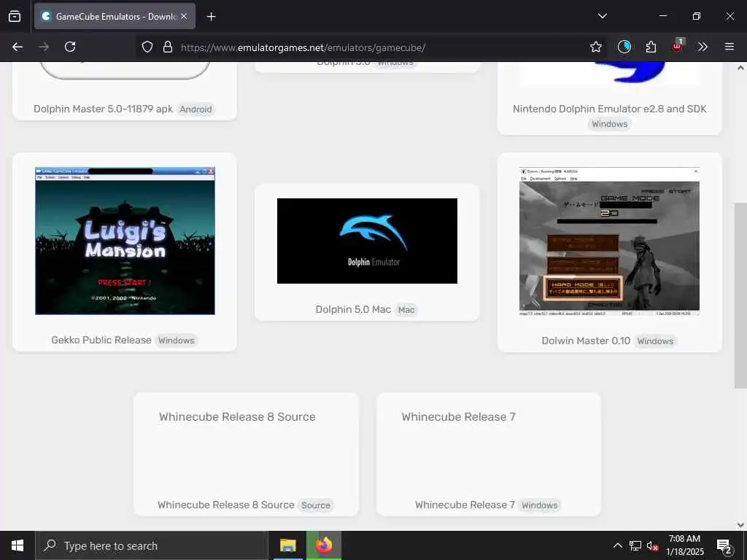Image resolution: width=747 pixels, height=560 pixels.
Task: Click Firefox icon in taskbar
Action: tap(323, 545)
